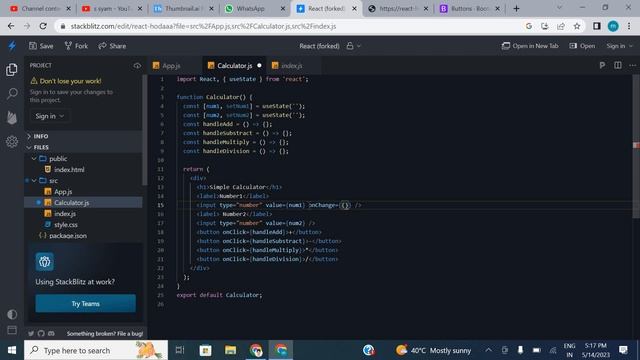The width and height of the screenshot is (640, 360).
Task: Click the StackBlitz lightning logo
Action: [x=12, y=46]
